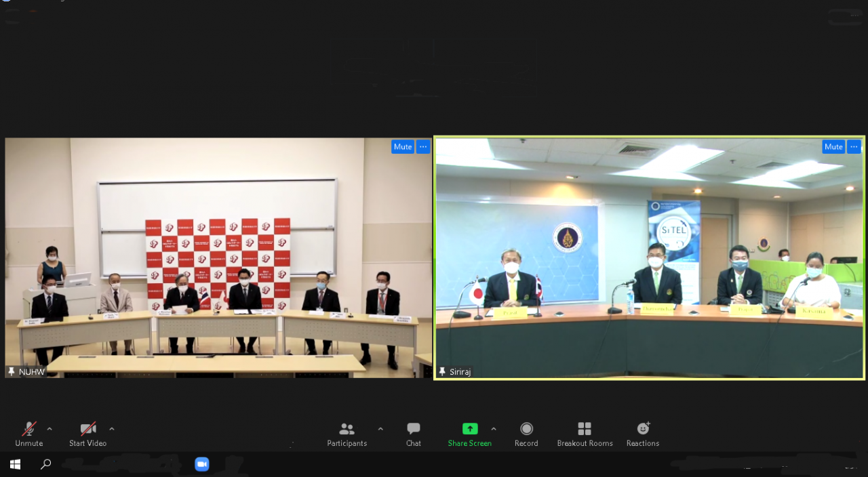The height and width of the screenshot is (477, 868).
Task: Click the pin icon beside NUHW label
Action: coord(12,372)
